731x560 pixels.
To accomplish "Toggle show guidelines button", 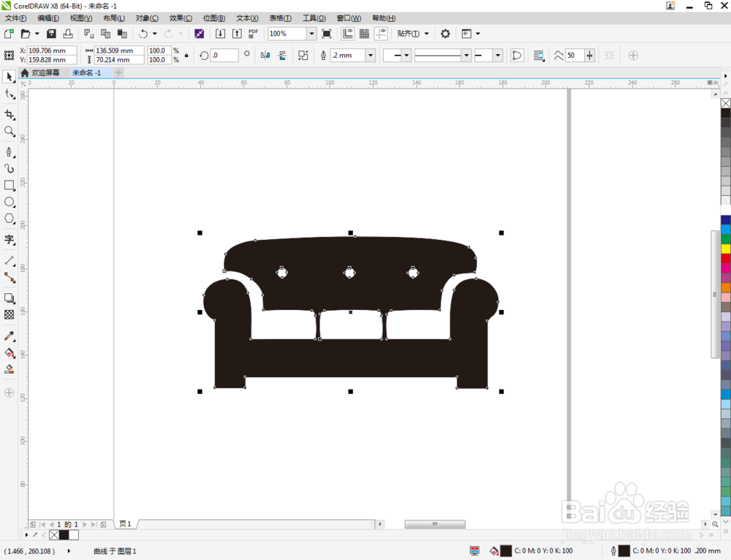I will pos(382,34).
